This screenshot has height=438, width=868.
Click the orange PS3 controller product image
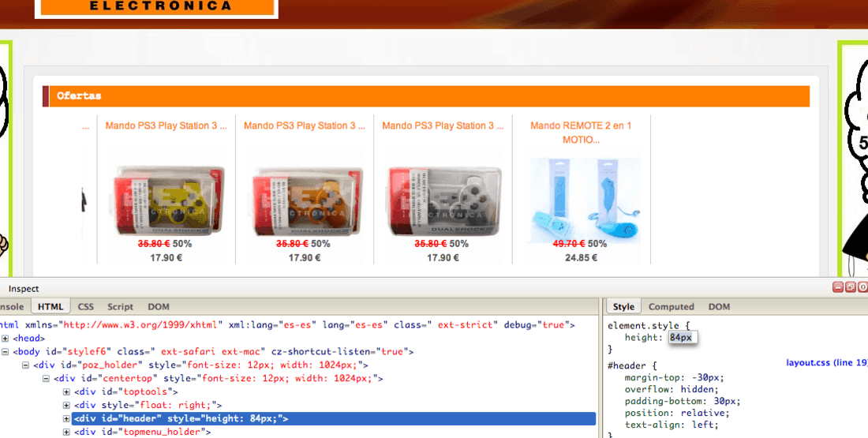[305, 200]
